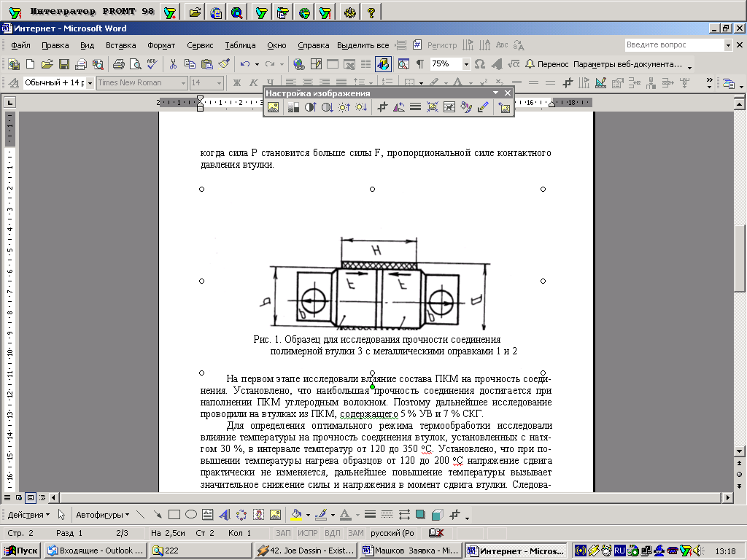Image resolution: width=747 pixels, height=560 pixels.
Task: Open Line Style in image toolbar
Action: click(415, 107)
